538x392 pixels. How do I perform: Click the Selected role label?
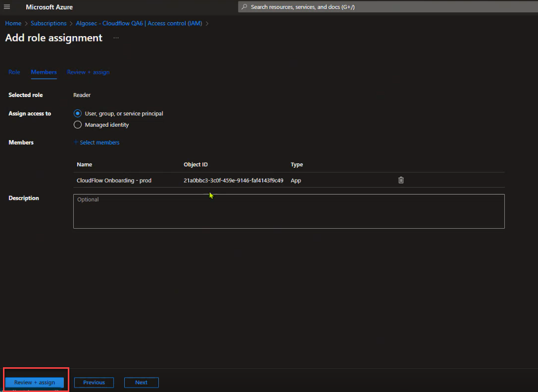point(26,95)
